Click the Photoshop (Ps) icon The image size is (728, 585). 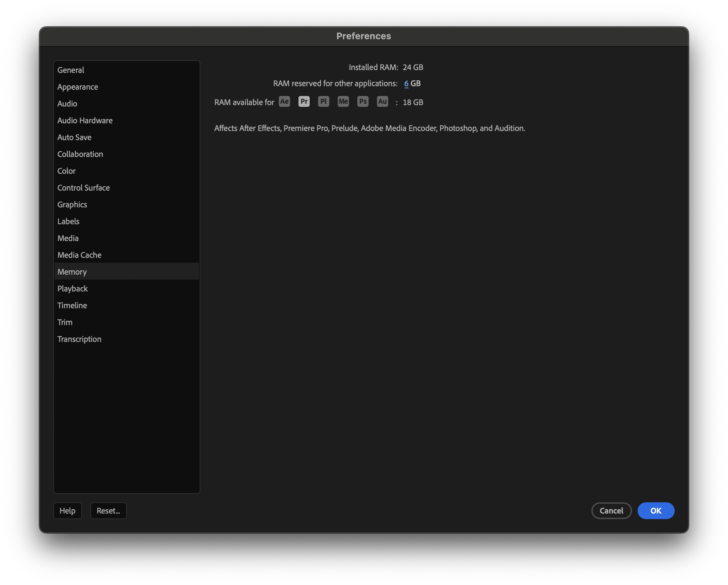(x=363, y=102)
